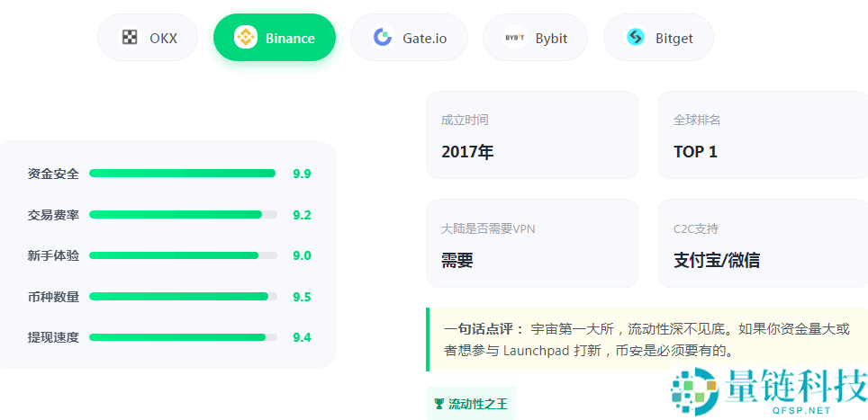868x420 pixels.
Task: Click the C2C支持 label in the C2C card
Action: pos(696,228)
